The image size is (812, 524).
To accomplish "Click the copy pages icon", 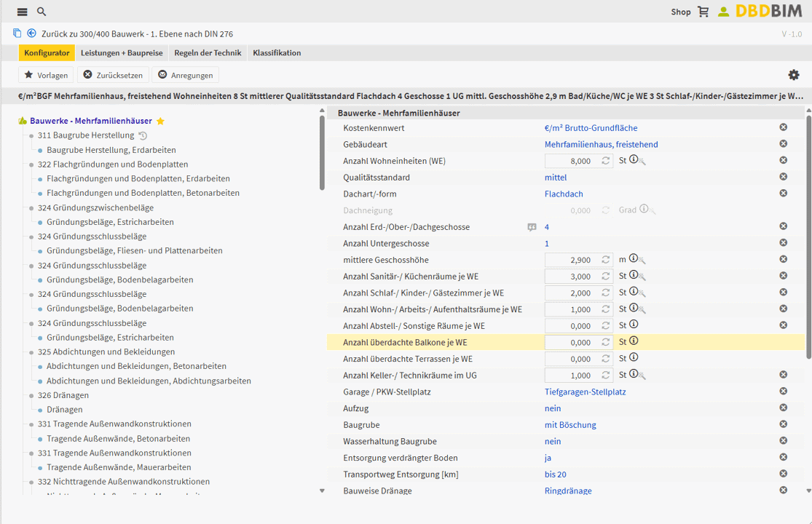I will [17, 33].
